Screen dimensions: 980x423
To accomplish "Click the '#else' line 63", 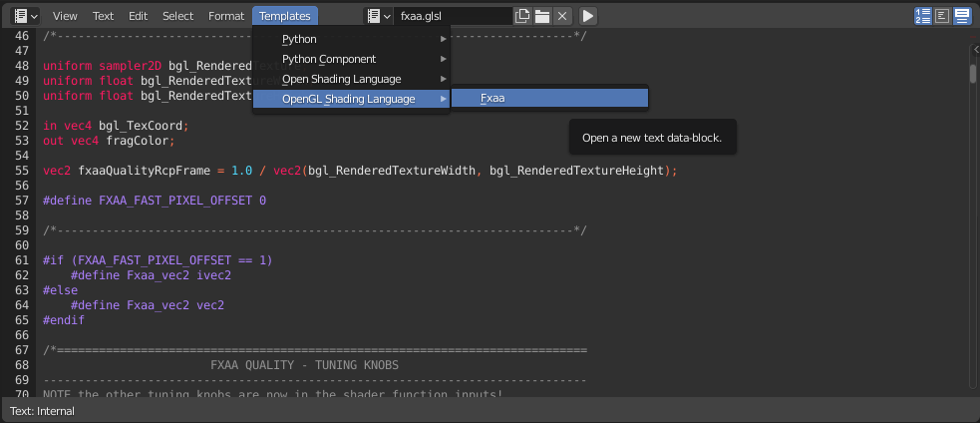I will click(x=61, y=290).
